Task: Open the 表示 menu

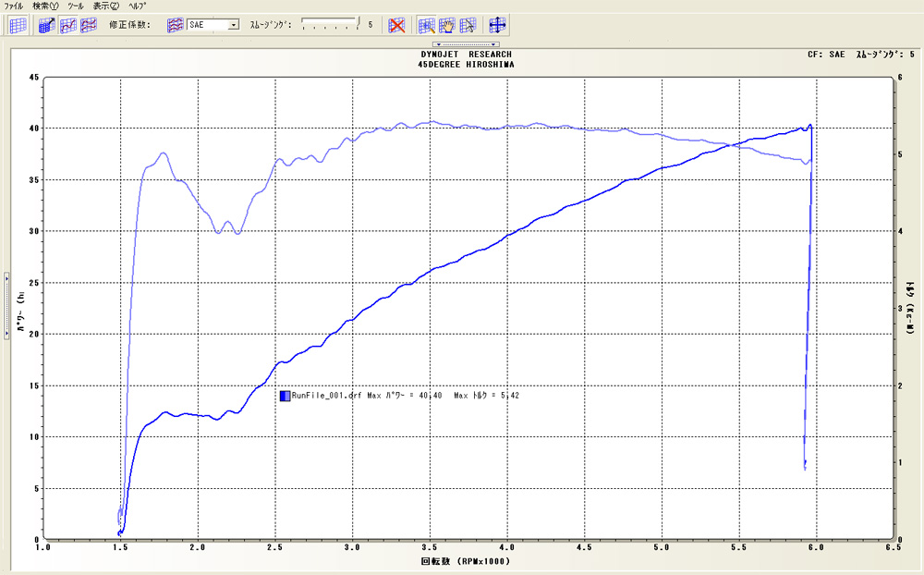Action: (x=106, y=6)
